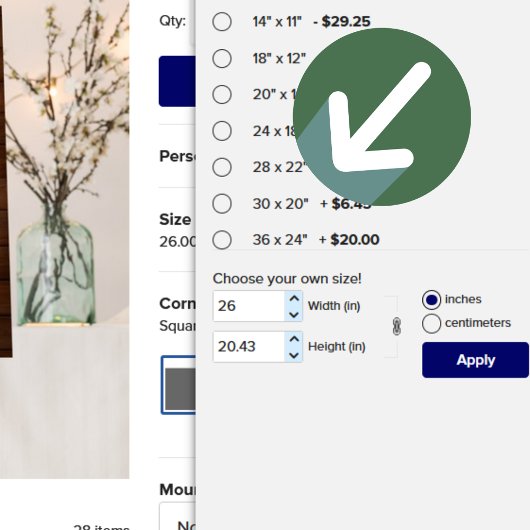530x530 pixels.
Task: Click the Apply button
Action: coord(475,360)
